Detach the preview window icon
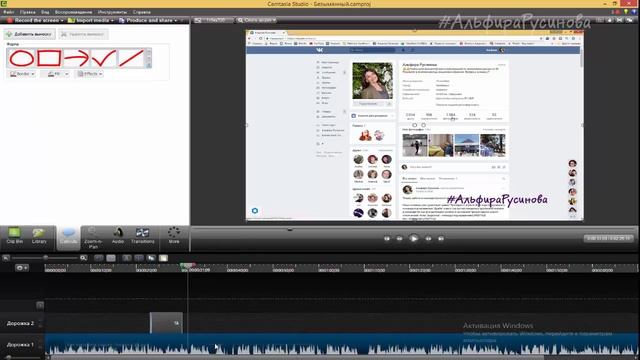Image resolution: width=640 pixels, height=360 pixels. (x=629, y=20)
